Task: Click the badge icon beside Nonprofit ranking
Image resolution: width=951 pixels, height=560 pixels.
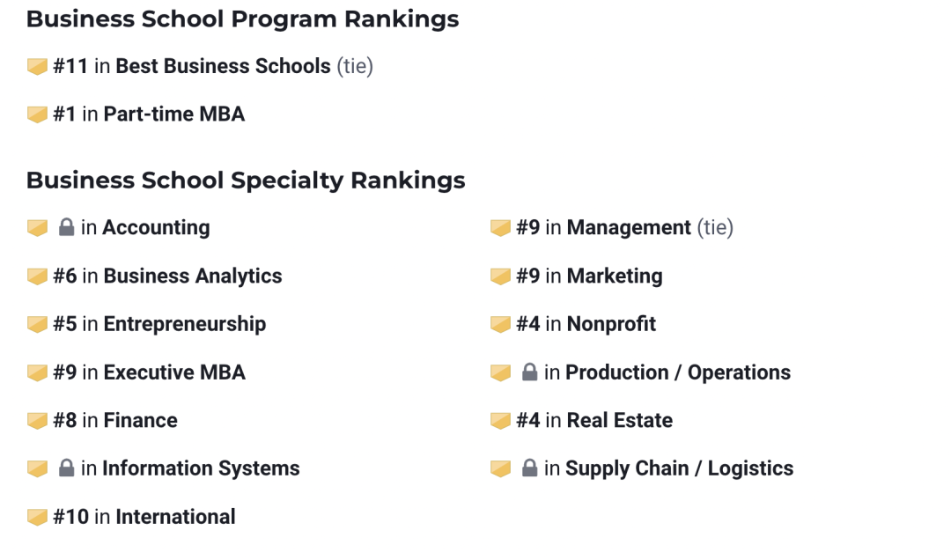Action: coord(500,325)
